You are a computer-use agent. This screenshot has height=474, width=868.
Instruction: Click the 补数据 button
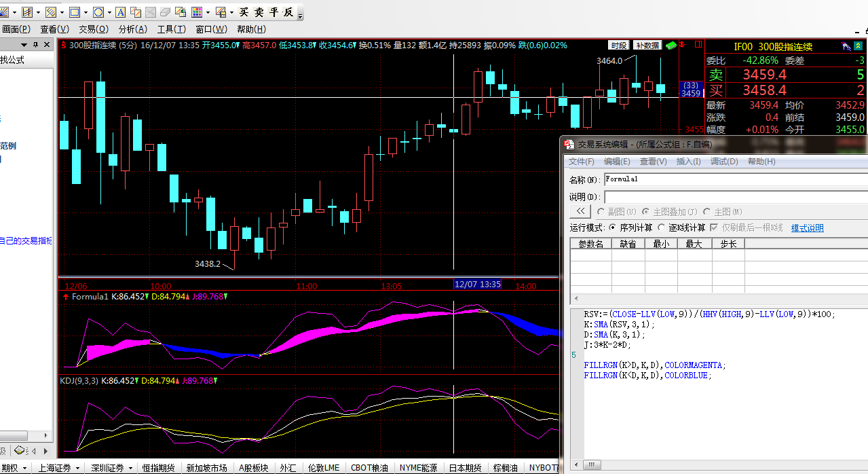tap(647, 45)
